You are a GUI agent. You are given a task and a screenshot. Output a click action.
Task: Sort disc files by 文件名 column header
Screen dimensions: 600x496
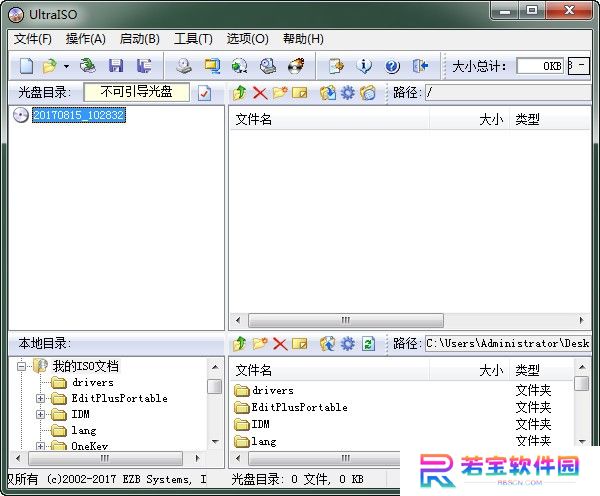[329, 119]
